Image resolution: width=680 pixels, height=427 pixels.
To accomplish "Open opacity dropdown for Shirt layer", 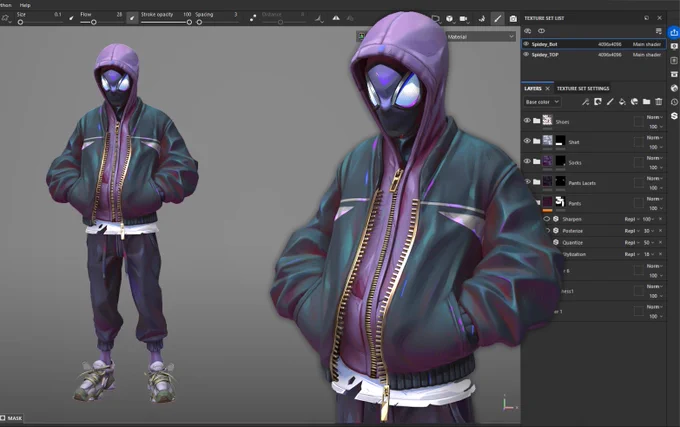I will [655, 147].
